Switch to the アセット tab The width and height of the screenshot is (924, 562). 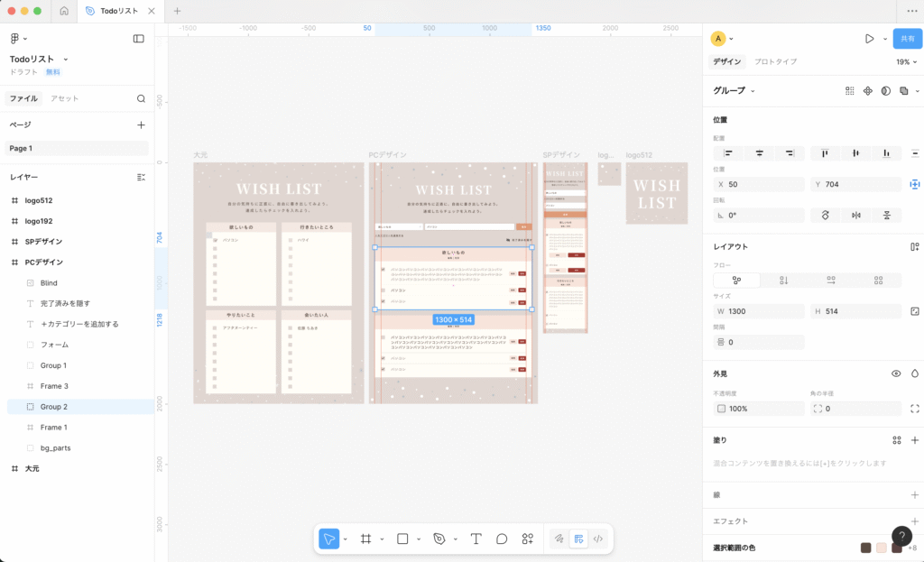[64, 98]
